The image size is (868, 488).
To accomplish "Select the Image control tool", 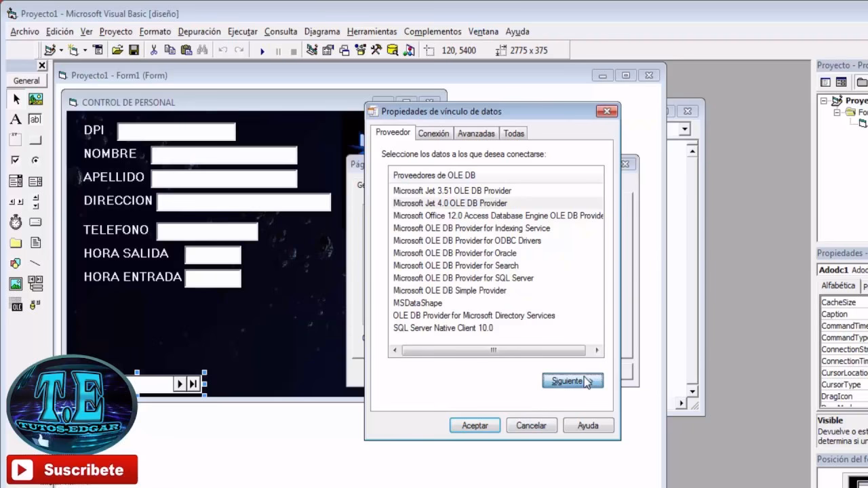I will [16, 283].
